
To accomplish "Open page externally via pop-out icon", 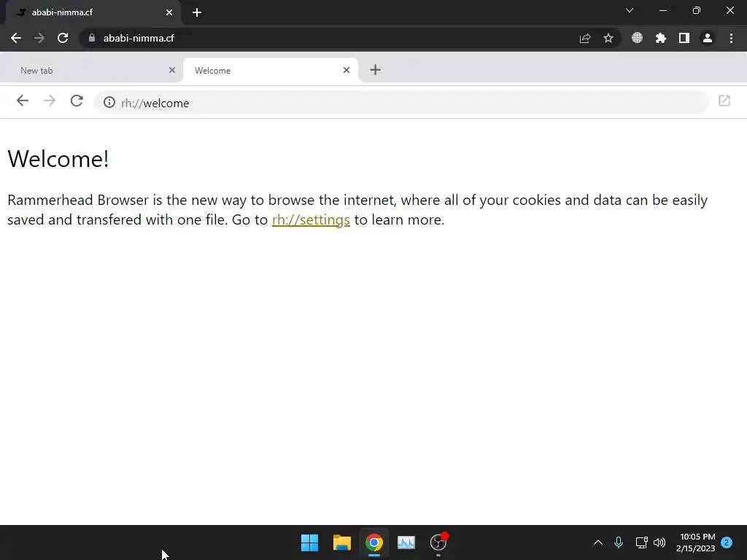I will tap(724, 101).
